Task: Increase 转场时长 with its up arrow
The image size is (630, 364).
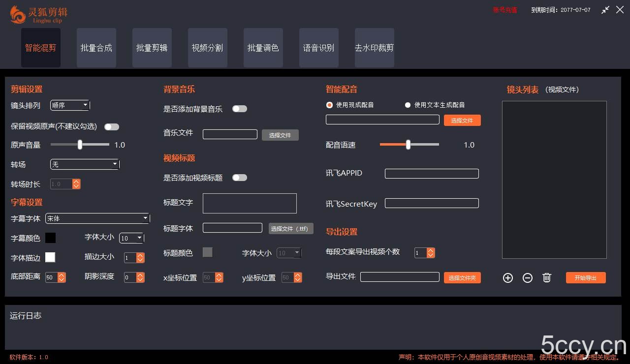Action: [x=76, y=182]
